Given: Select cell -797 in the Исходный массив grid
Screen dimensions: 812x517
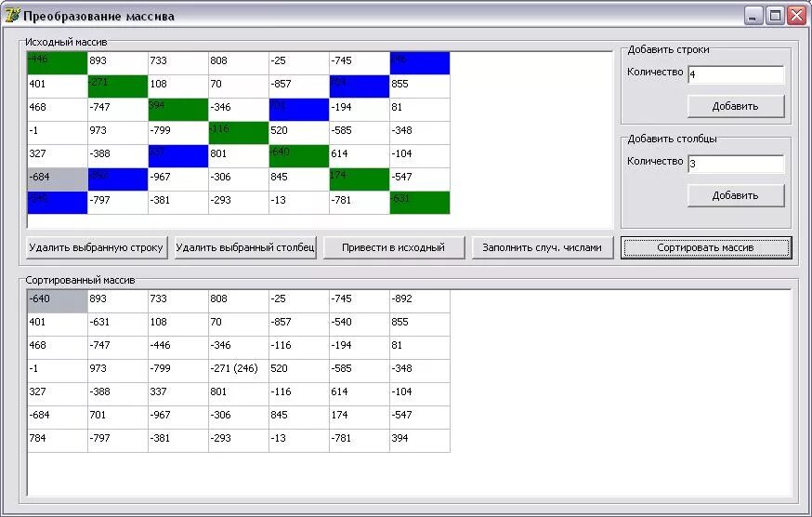Looking at the screenshot, I should (118, 202).
